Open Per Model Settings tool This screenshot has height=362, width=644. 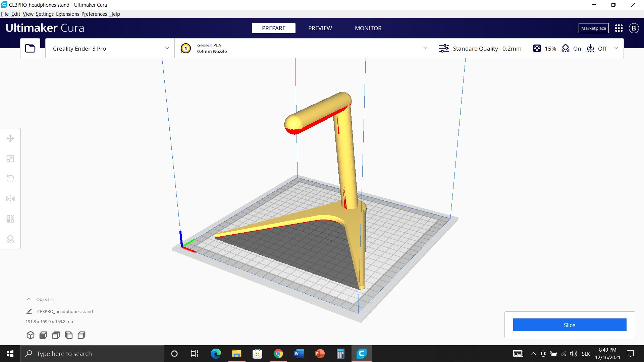10,219
